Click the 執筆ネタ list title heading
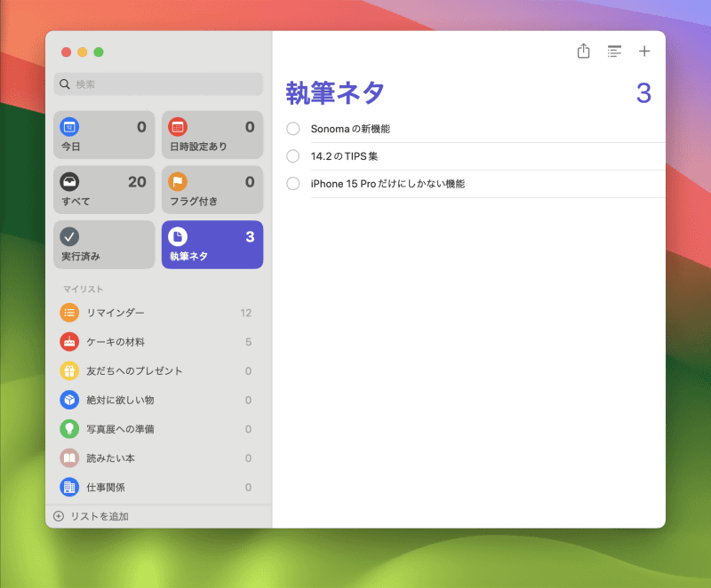This screenshot has width=711, height=588. pyautogui.click(x=335, y=93)
